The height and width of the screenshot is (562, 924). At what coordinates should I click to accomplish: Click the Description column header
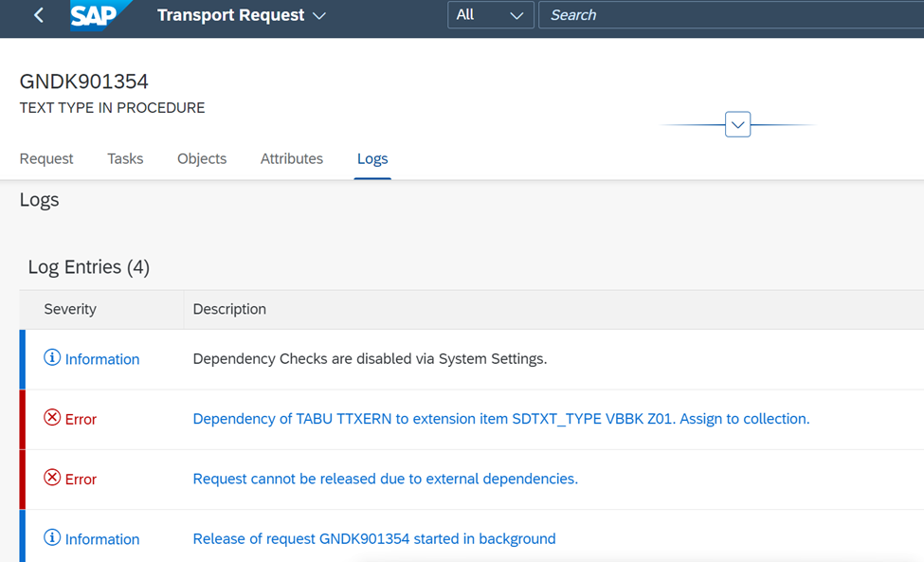(229, 309)
